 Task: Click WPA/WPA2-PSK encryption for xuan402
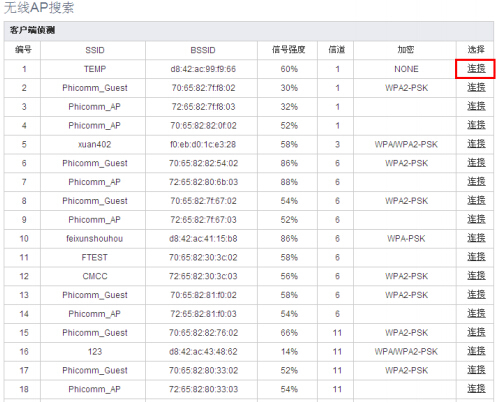pyautogui.click(x=406, y=144)
